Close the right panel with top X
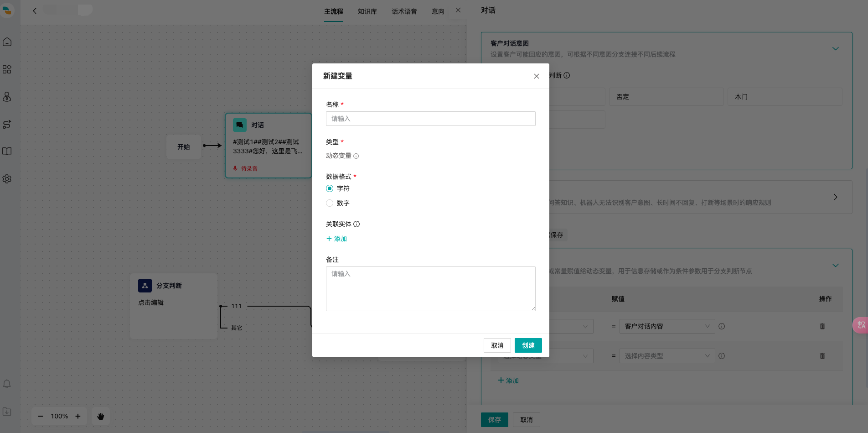 (458, 10)
